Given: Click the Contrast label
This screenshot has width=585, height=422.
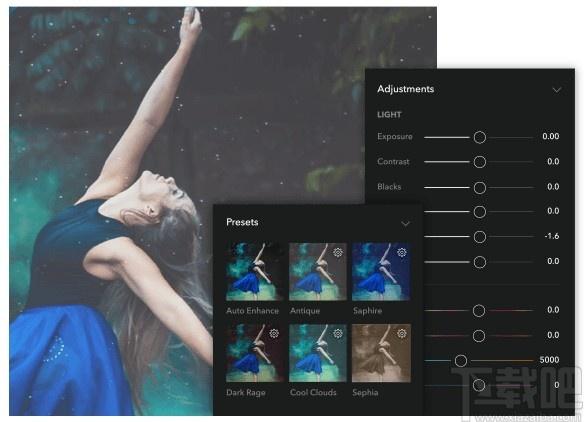Looking at the screenshot, I should (393, 162).
